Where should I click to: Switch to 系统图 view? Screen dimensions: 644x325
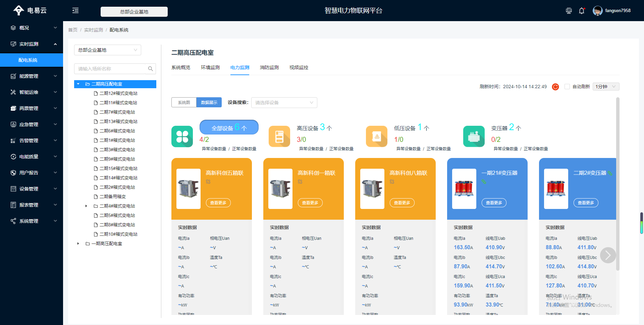(184, 102)
